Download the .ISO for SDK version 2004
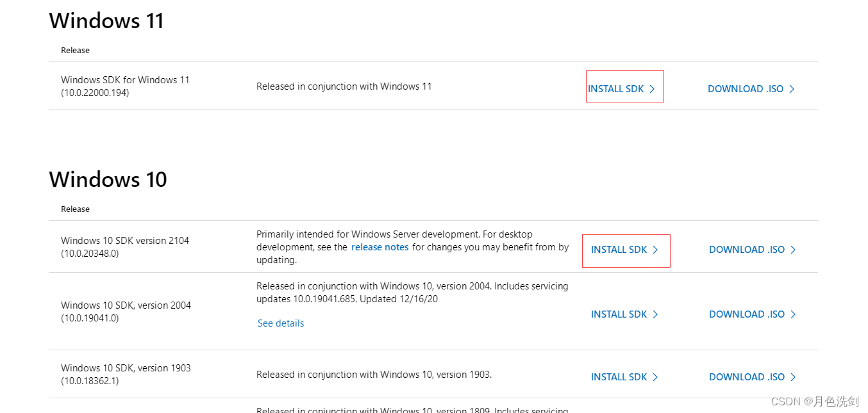 point(747,314)
